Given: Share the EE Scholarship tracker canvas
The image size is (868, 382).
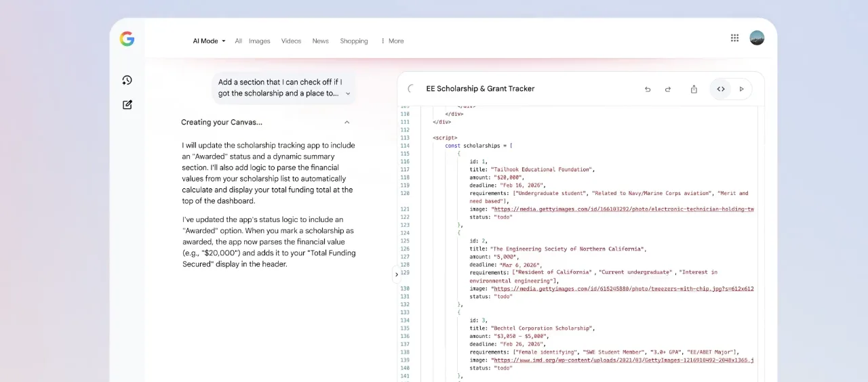Looking at the screenshot, I should pyautogui.click(x=694, y=89).
